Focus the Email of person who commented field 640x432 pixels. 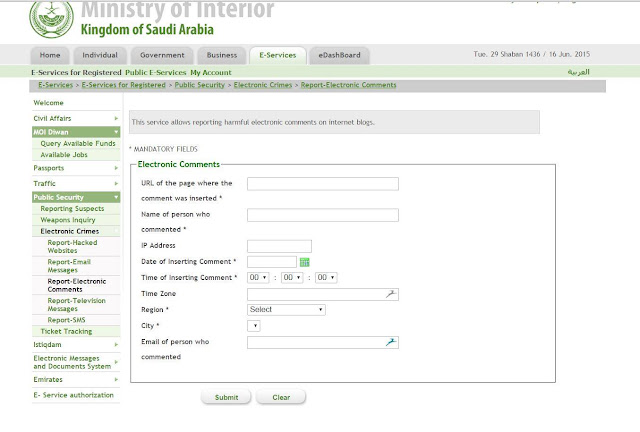point(323,343)
